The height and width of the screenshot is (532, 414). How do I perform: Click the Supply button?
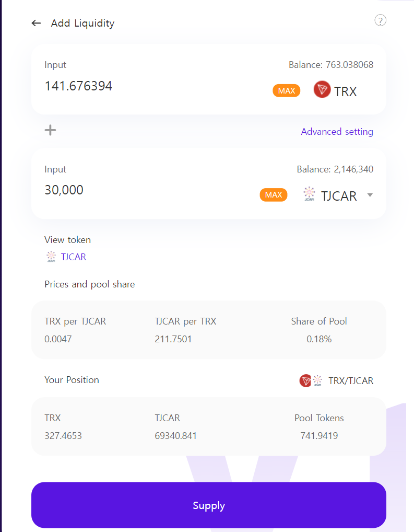coord(209,505)
